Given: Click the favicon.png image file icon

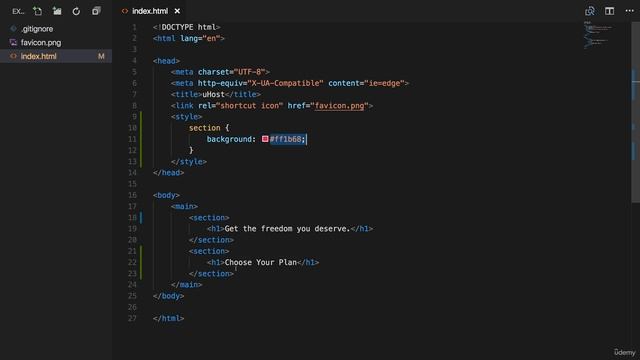Looking at the screenshot, I should (13, 42).
